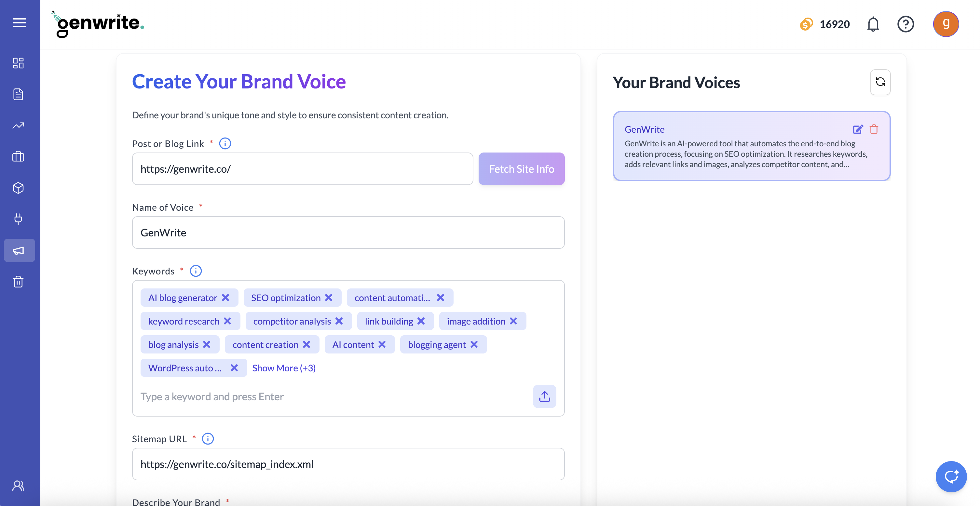Open the dashboard grid icon in sidebar
This screenshot has height=506, width=980.
pyautogui.click(x=18, y=63)
